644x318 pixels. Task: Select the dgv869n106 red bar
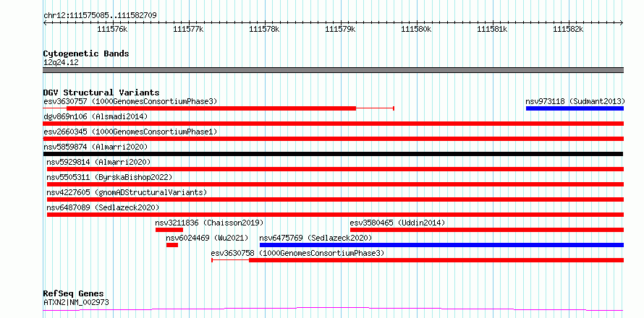[334, 124]
